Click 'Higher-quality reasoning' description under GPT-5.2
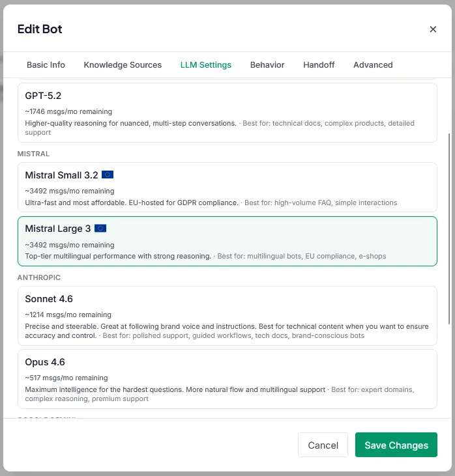455x476 pixels. coord(130,123)
